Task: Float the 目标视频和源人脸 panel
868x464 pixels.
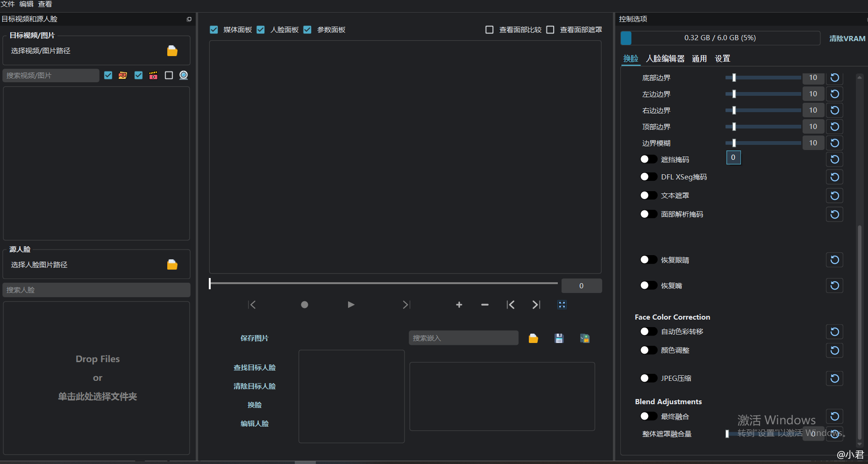Action: 189,19
